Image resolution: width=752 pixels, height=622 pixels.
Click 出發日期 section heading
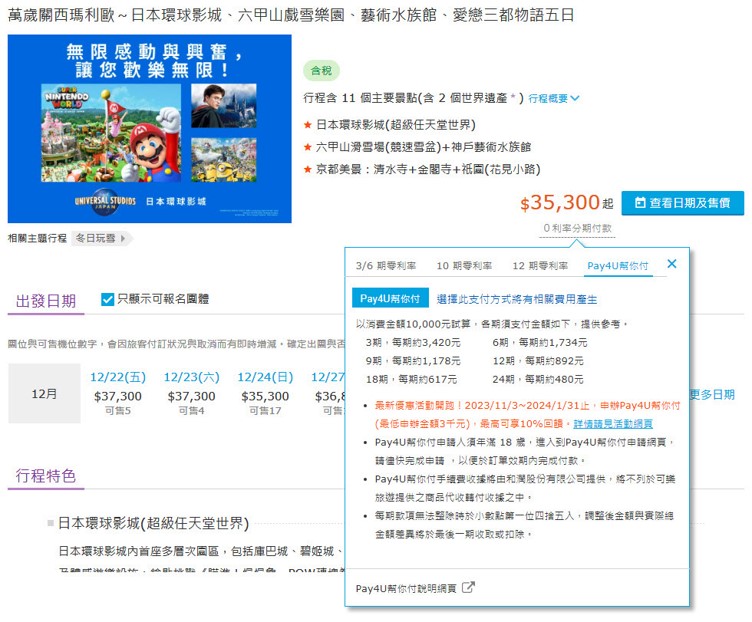[x=46, y=301]
